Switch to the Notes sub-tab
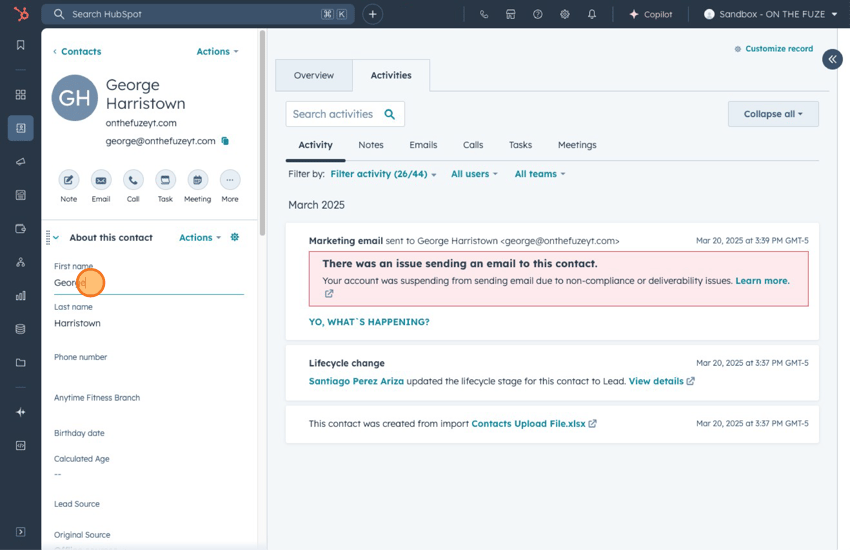 click(371, 145)
